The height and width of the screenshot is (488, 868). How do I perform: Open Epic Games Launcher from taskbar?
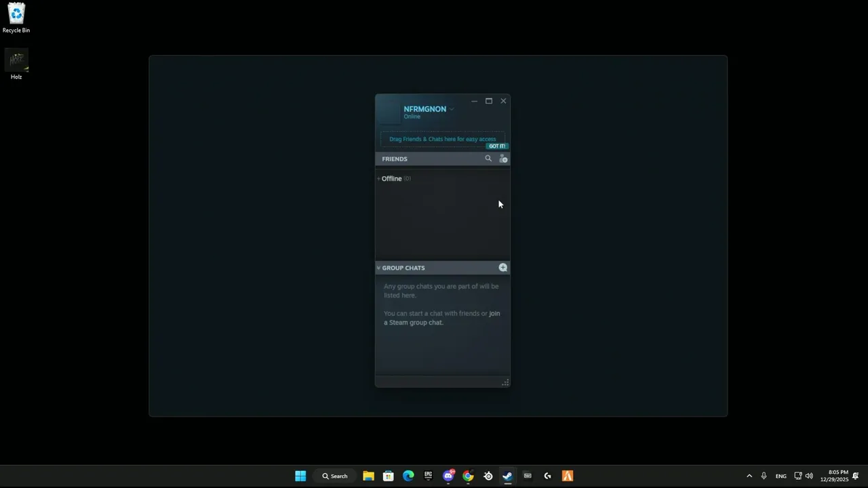pyautogui.click(x=428, y=476)
